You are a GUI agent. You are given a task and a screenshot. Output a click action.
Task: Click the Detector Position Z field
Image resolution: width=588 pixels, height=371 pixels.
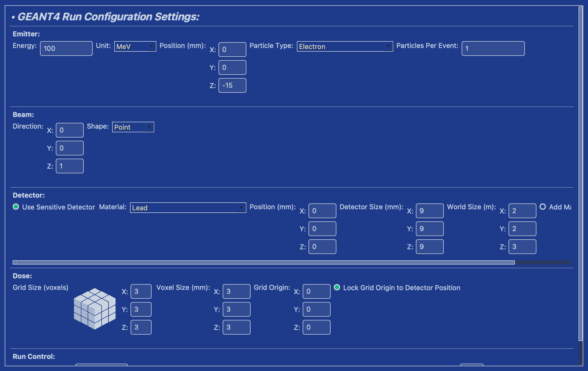(x=322, y=247)
